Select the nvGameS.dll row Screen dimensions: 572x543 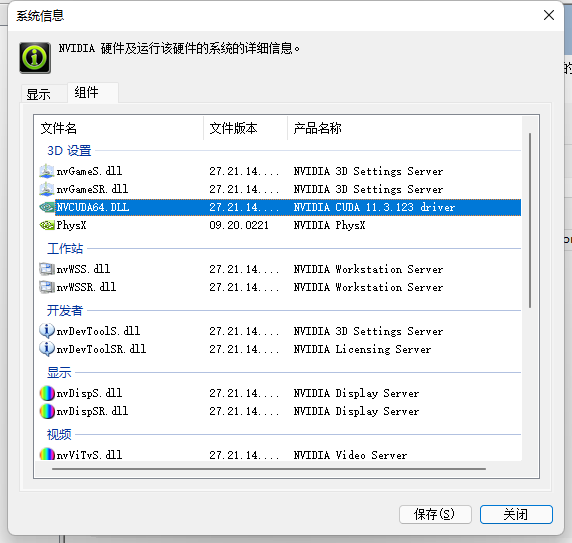coord(280,171)
